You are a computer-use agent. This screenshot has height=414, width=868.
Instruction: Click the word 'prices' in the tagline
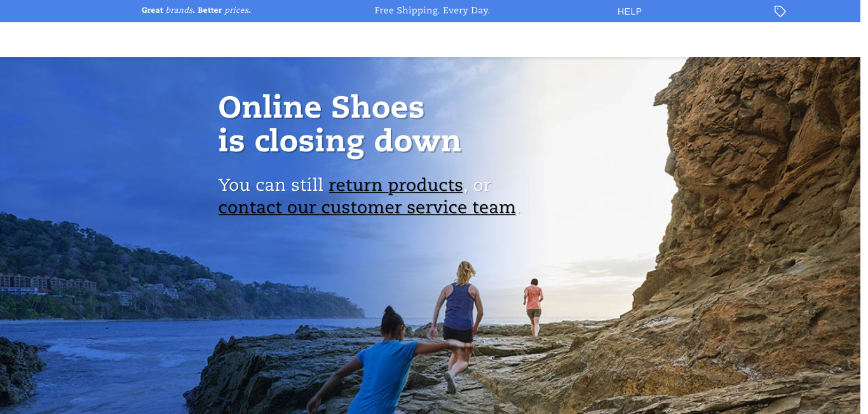pyautogui.click(x=236, y=11)
